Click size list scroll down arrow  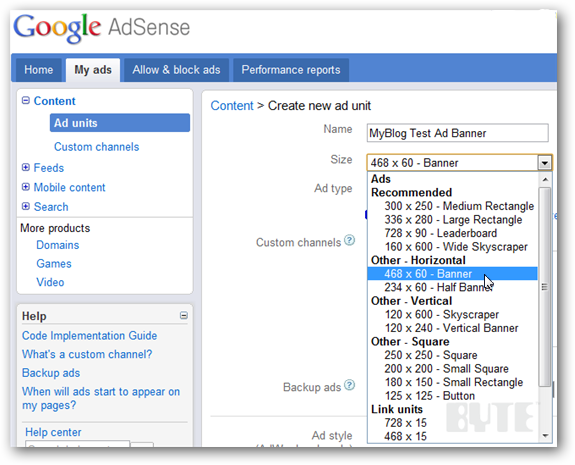click(x=545, y=436)
